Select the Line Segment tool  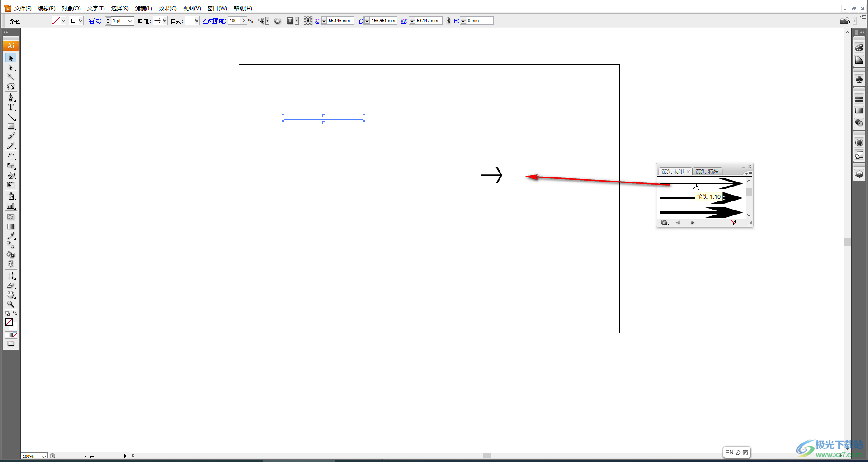[11, 117]
